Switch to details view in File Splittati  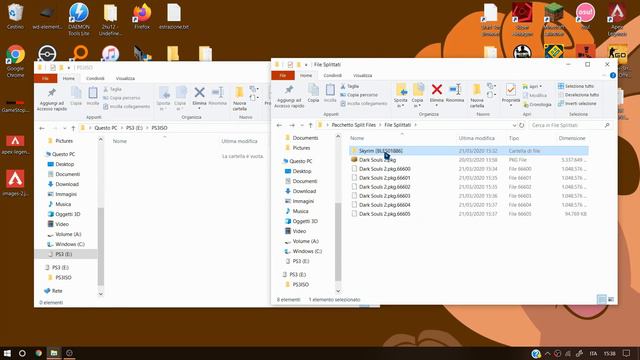point(601,300)
